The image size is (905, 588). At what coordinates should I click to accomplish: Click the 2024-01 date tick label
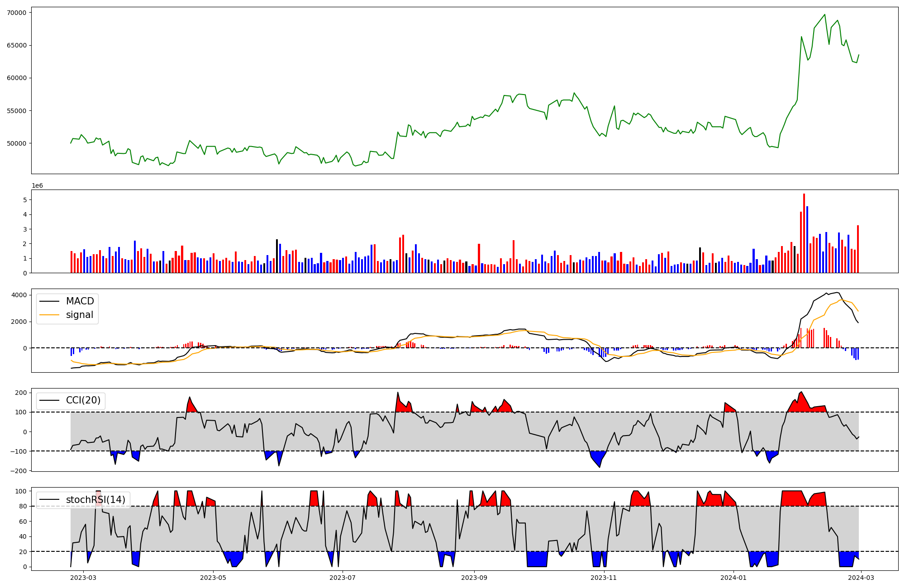pos(733,578)
